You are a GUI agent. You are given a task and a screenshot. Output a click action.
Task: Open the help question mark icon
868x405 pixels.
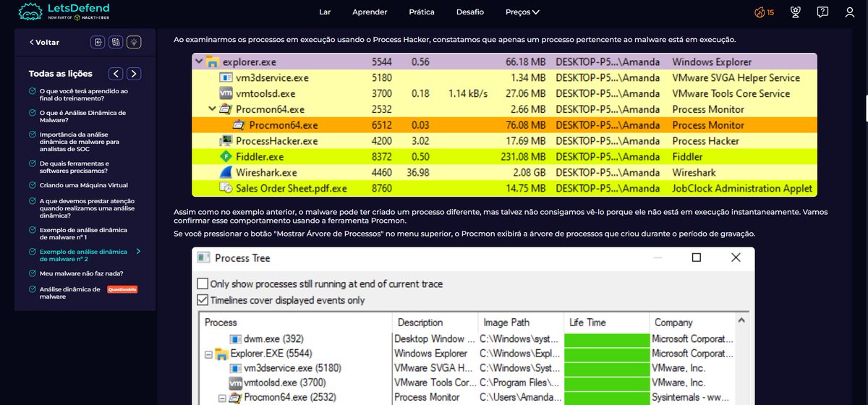[x=822, y=12]
